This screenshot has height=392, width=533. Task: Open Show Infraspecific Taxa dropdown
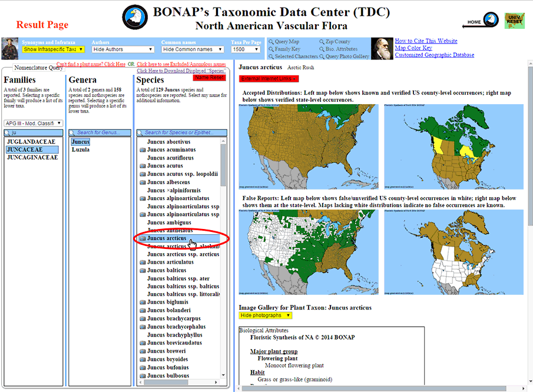point(53,49)
